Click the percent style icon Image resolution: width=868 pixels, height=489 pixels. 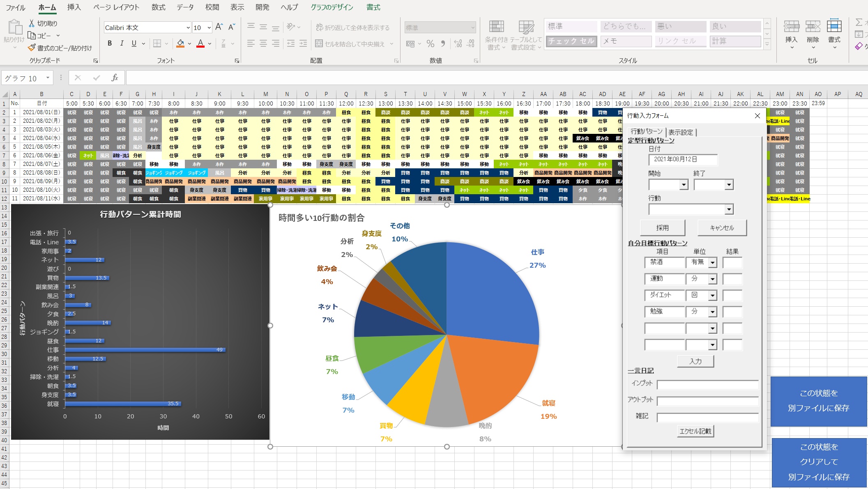click(x=430, y=44)
